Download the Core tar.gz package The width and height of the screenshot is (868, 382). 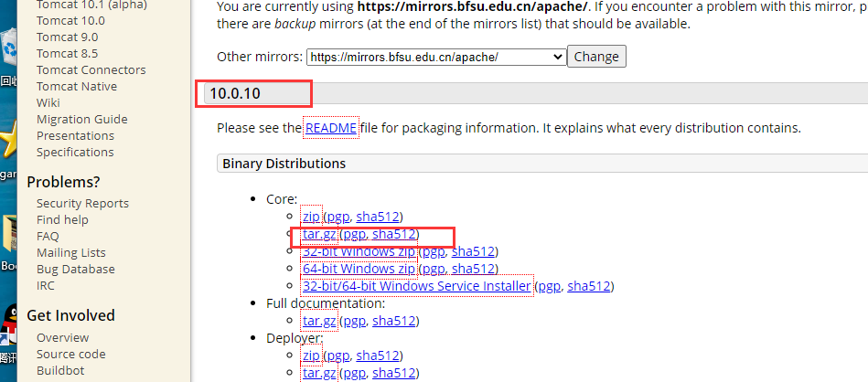click(x=319, y=234)
